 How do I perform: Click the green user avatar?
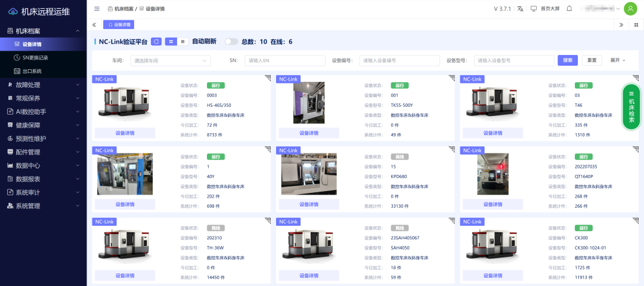click(x=630, y=9)
